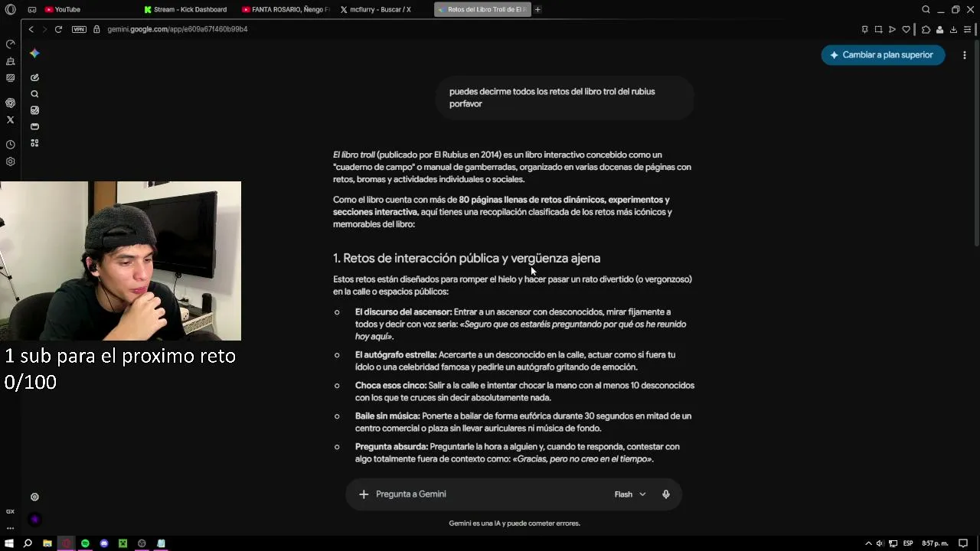Open X in the Opera sidebar

click(10, 119)
